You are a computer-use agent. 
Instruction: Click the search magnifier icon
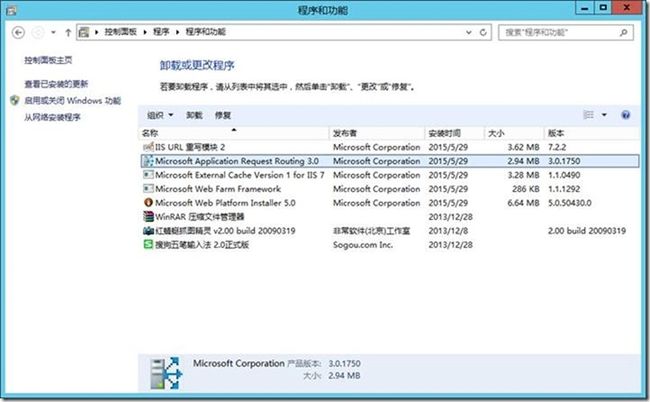pyautogui.click(x=623, y=32)
